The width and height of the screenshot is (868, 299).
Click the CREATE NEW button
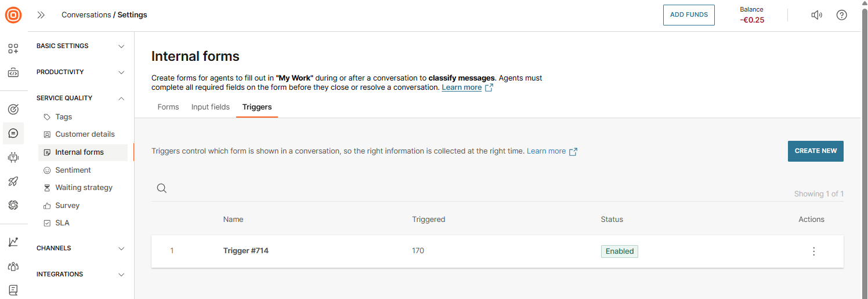tap(815, 151)
